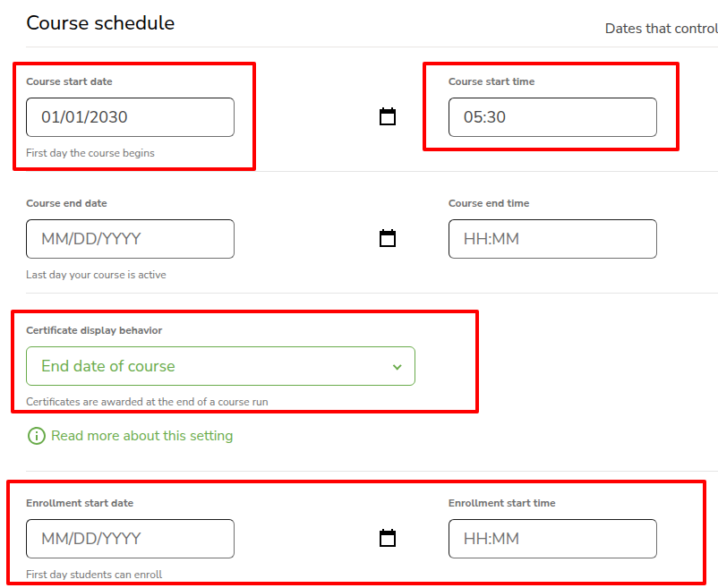This screenshot has height=588, width=718.
Task: Click the 'Enrollment start date' label
Action: (80, 503)
